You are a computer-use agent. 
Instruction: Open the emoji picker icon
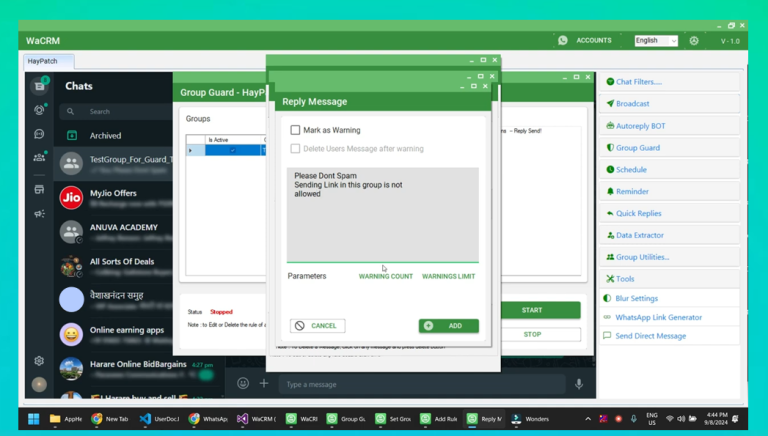(243, 384)
